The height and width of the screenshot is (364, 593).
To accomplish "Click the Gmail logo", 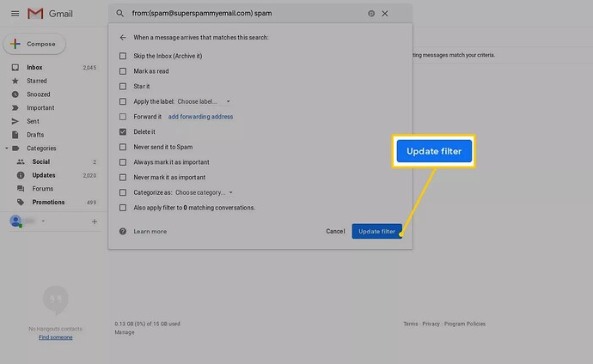I will point(35,14).
